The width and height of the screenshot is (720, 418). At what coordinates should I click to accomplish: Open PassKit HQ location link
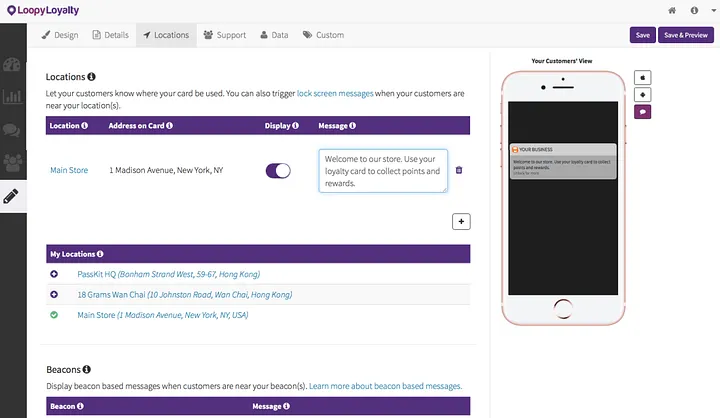[x=169, y=274]
